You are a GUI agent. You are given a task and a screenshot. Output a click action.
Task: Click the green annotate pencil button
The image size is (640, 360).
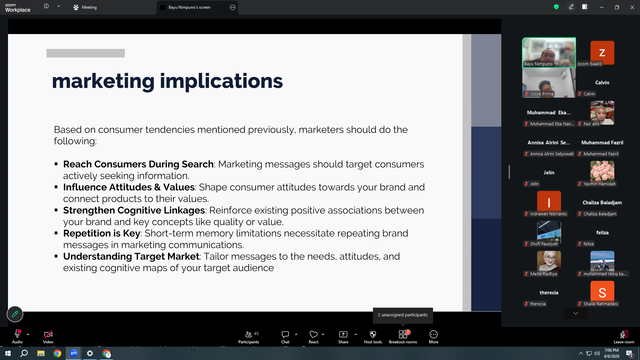click(15, 314)
